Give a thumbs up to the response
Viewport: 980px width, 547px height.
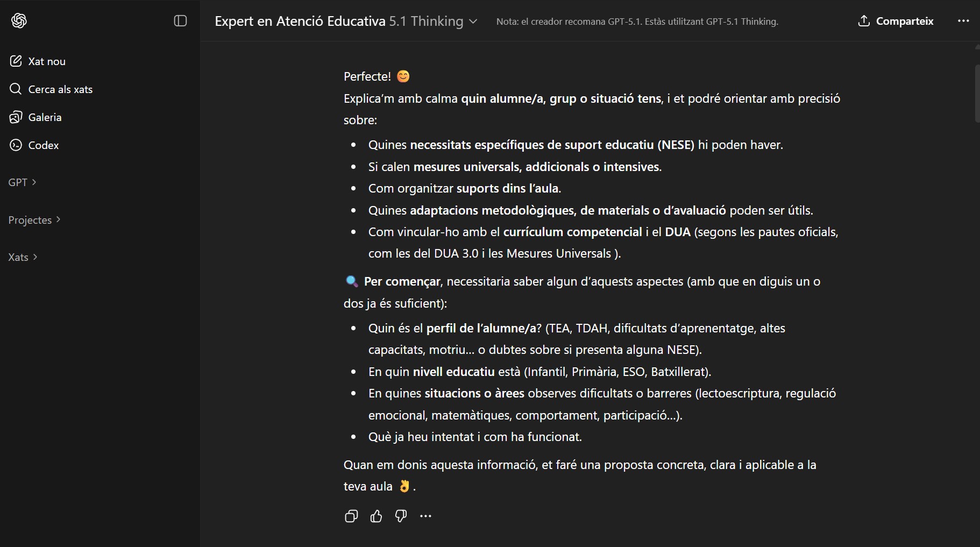pos(376,516)
